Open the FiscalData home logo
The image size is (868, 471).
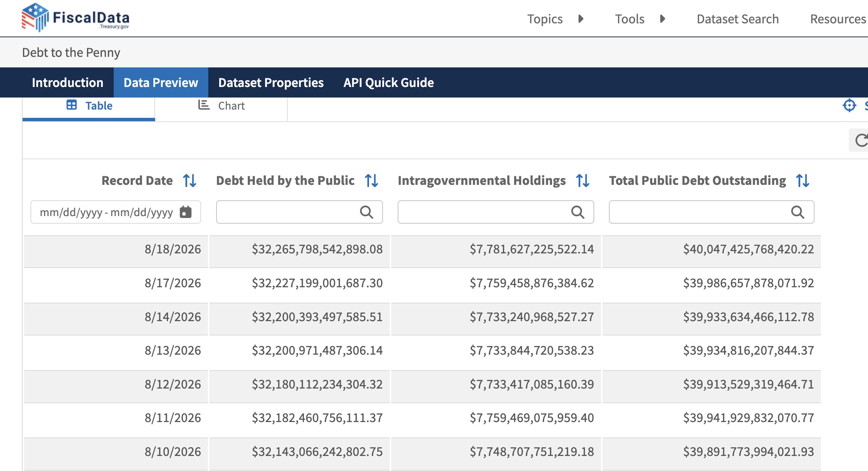(76, 18)
